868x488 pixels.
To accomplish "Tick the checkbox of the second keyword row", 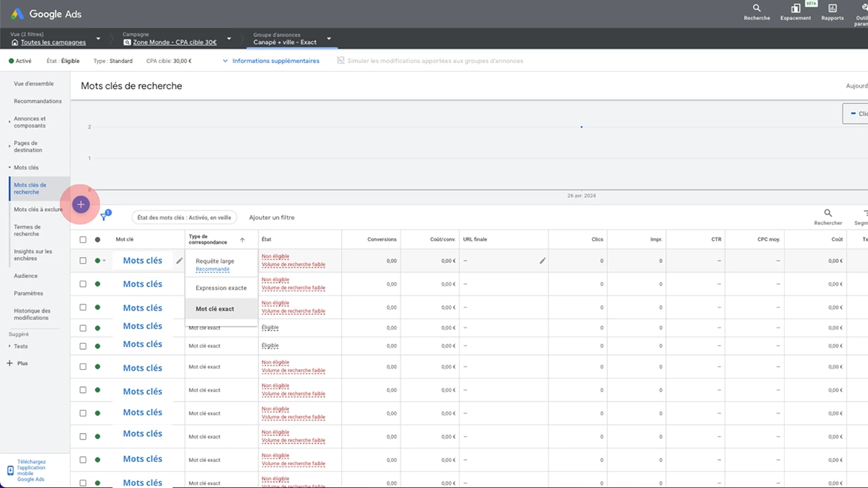I will pyautogui.click(x=83, y=284).
